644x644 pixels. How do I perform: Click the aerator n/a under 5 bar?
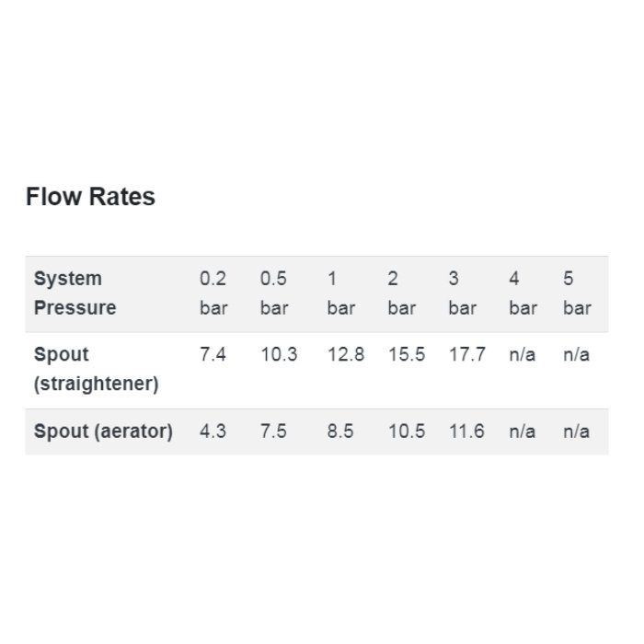(577, 431)
